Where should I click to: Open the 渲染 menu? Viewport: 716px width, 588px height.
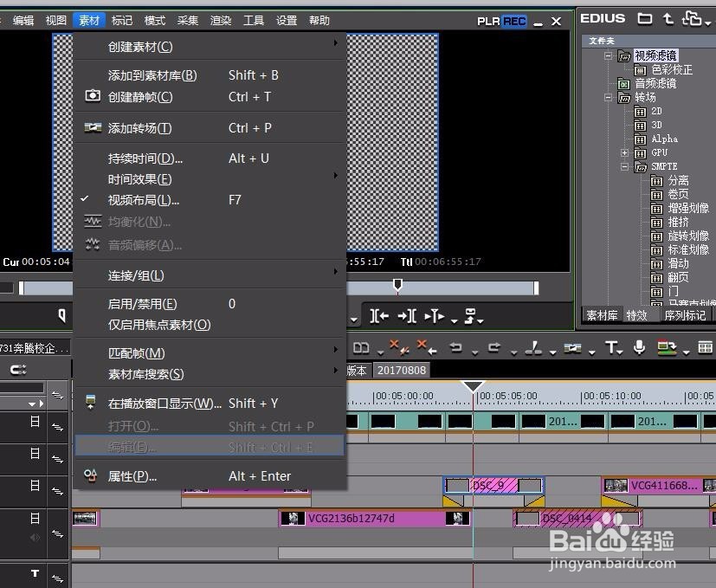tap(221, 21)
